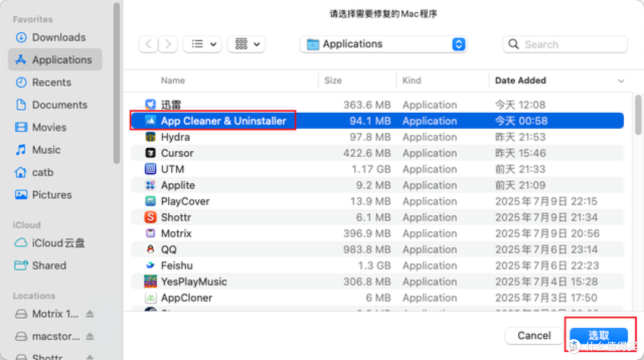The image size is (644, 360).
Task: Open the macstor... location
Action: point(47,337)
